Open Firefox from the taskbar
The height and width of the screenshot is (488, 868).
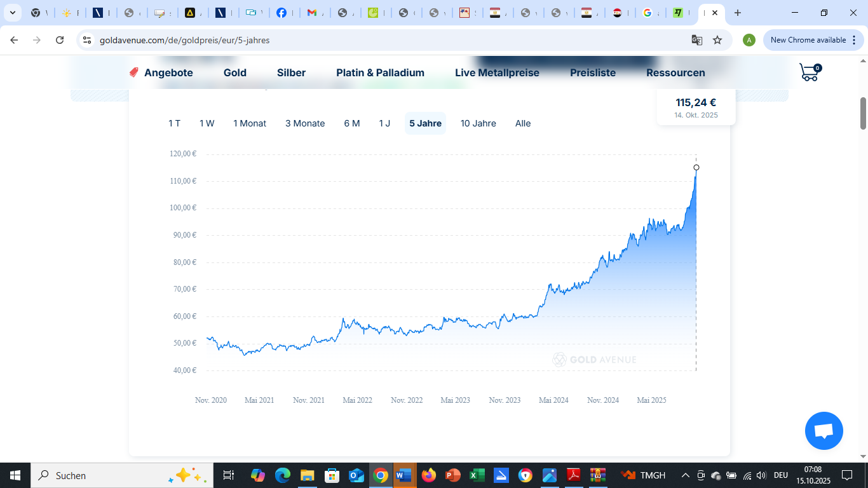429,475
